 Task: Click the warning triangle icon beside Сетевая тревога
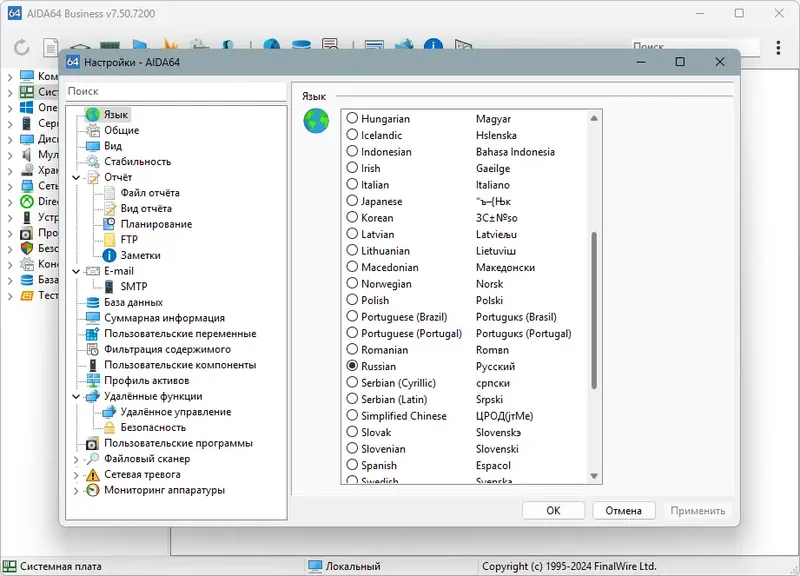pos(92,474)
